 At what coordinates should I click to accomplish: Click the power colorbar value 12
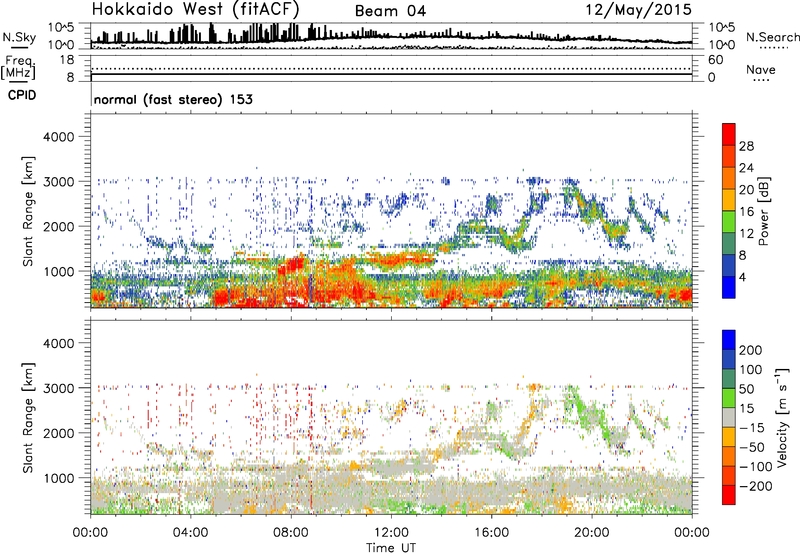pyautogui.click(x=746, y=234)
